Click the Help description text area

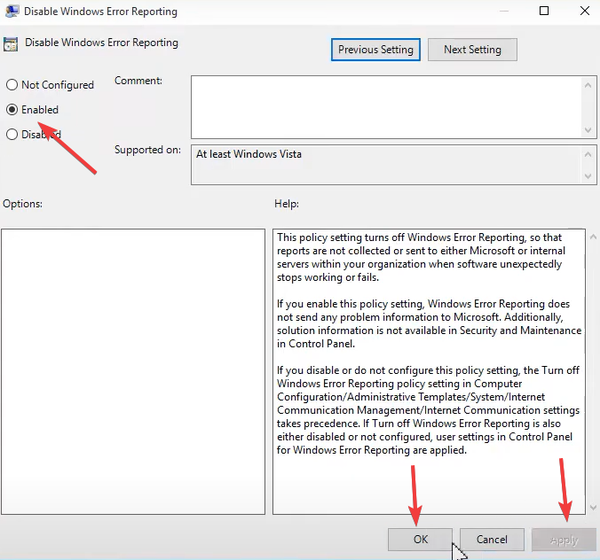[x=430, y=370]
